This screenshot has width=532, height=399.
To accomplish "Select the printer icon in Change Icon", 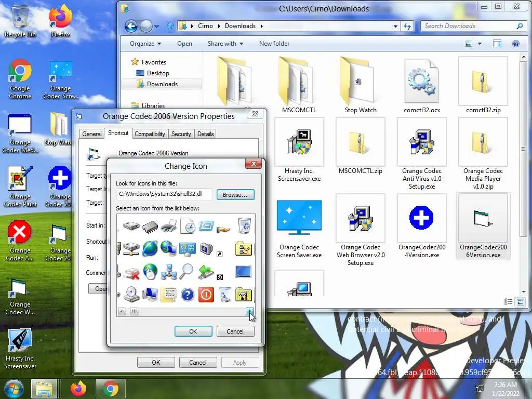I will coord(169,225).
